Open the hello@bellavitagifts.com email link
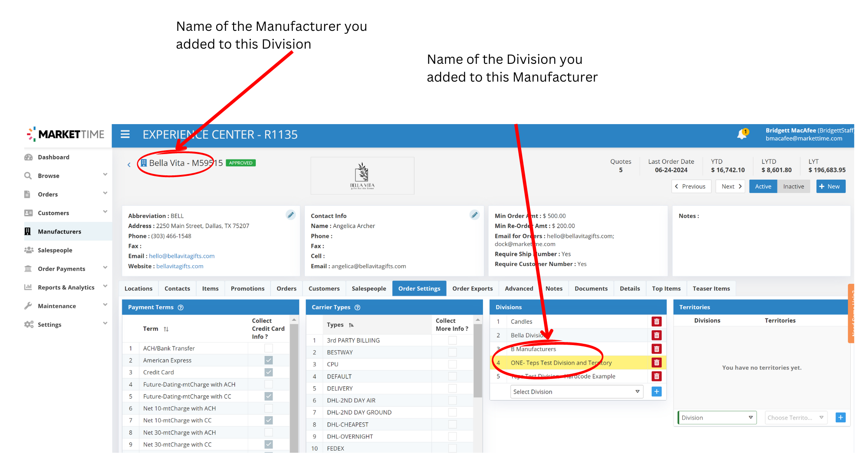 click(182, 256)
